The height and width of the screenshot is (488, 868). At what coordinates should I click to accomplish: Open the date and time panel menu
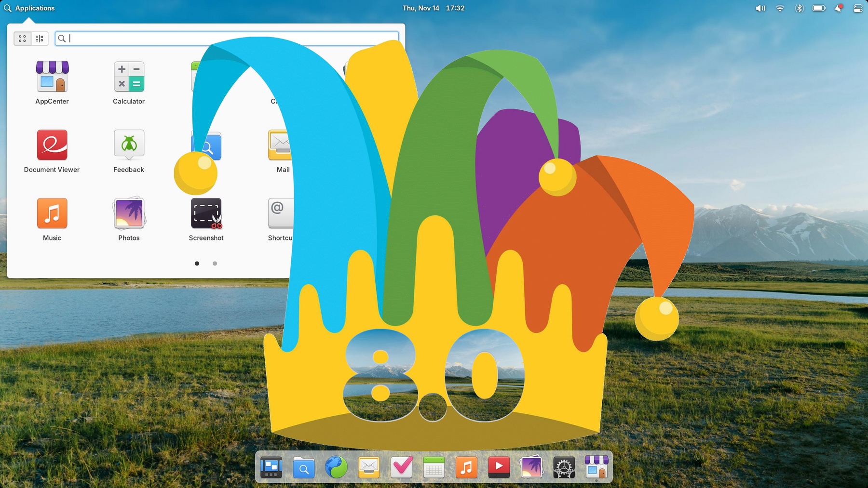pyautogui.click(x=433, y=8)
